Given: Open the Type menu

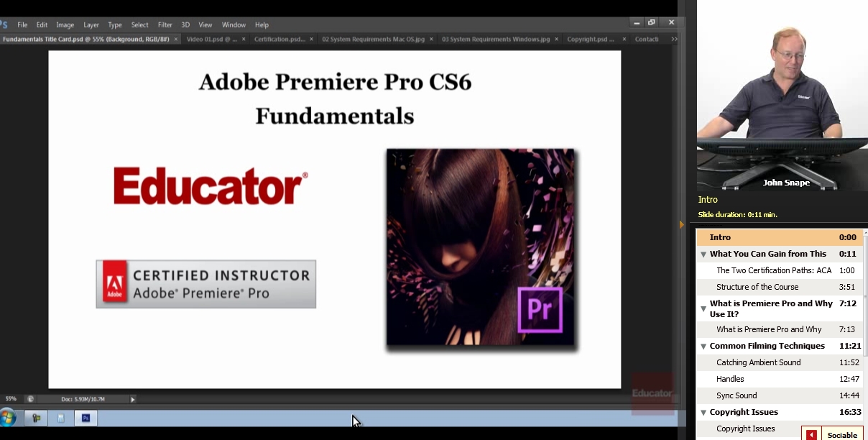Looking at the screenshot, I should [x=115, y=24].
